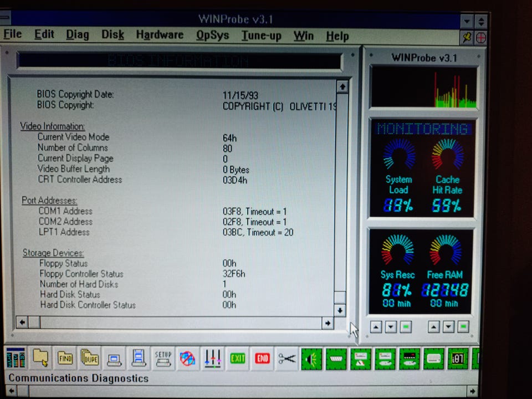Open the File menu

click(13, 34)
